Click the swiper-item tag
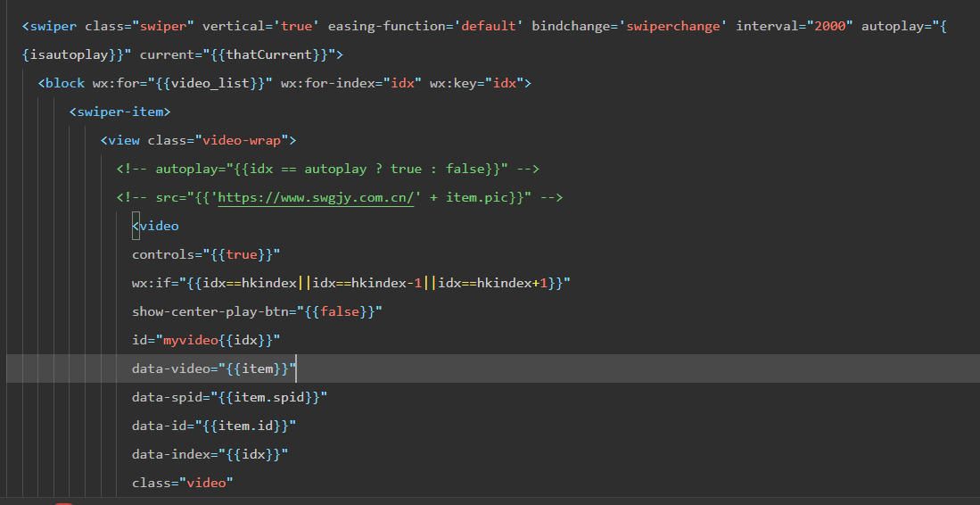This screenshot has height=505, width=980. (x=120, y=112)
